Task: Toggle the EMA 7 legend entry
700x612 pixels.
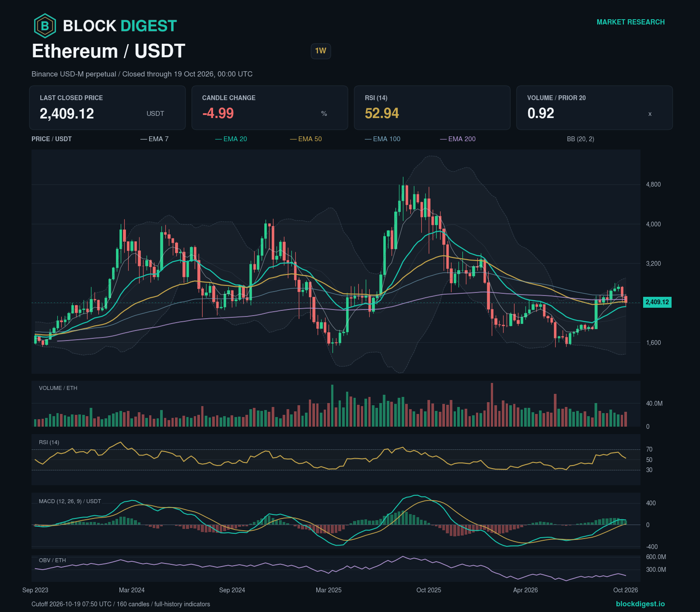Action: click(154, 139)
